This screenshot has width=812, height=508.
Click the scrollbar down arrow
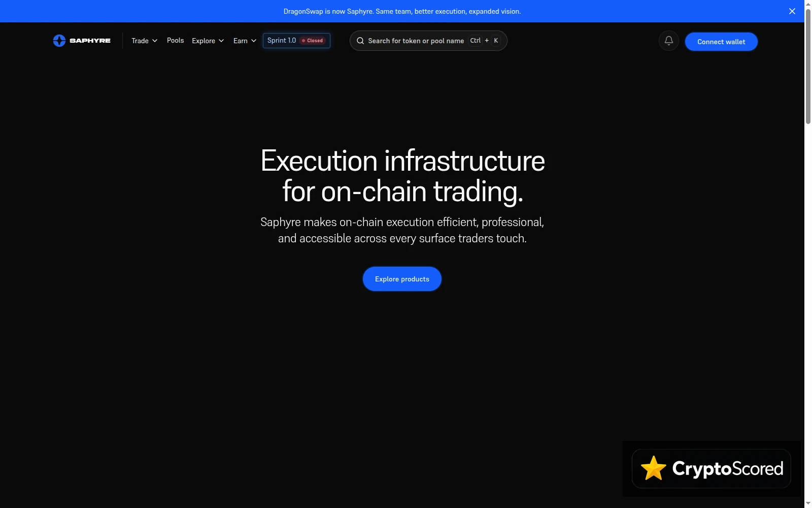(x=808, y=504)
